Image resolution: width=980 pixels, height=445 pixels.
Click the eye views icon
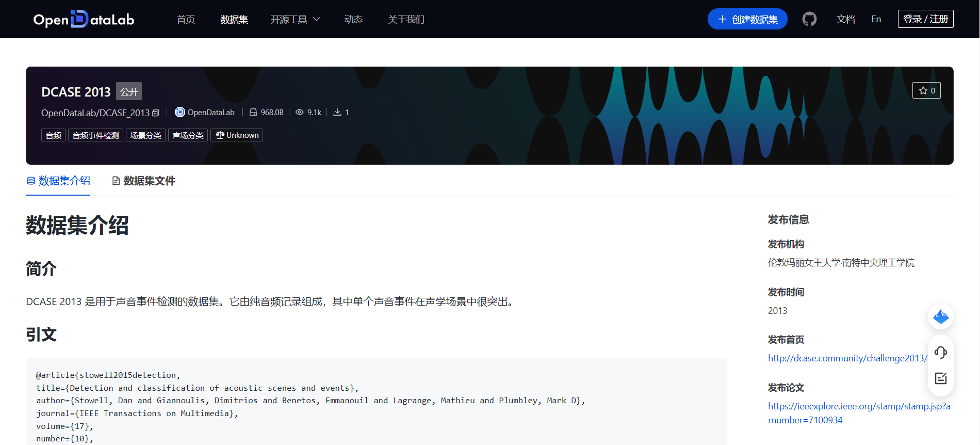tap(299, 112)
